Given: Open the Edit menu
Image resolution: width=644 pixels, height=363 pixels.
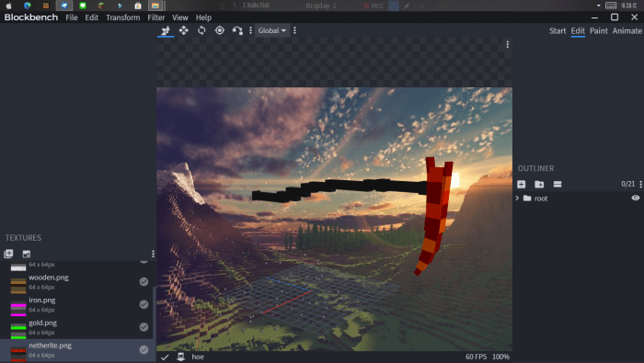Looking at the screenshot, I should point(92,17).
